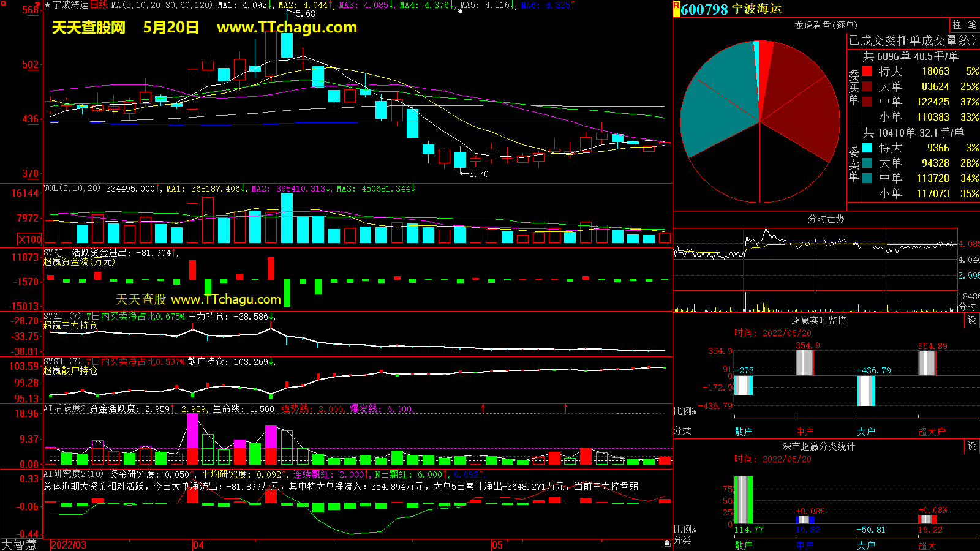Screen dimensions: 980x551
Task: Click the star icon before 宁波海运
Action: click(48, 5)
